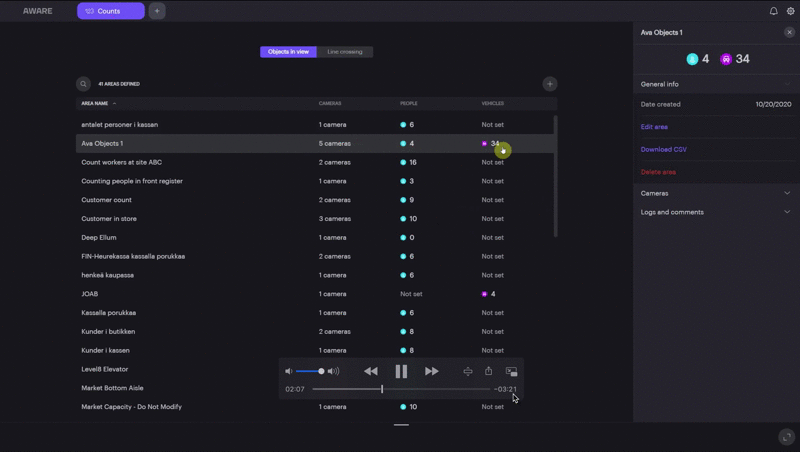Open the notifications bell icon

773,11
